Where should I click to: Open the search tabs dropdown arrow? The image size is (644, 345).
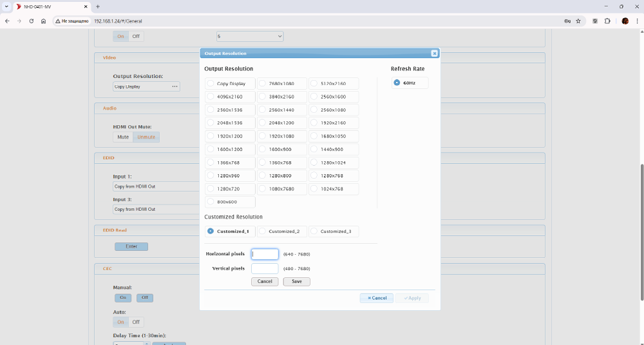(6, 6)
